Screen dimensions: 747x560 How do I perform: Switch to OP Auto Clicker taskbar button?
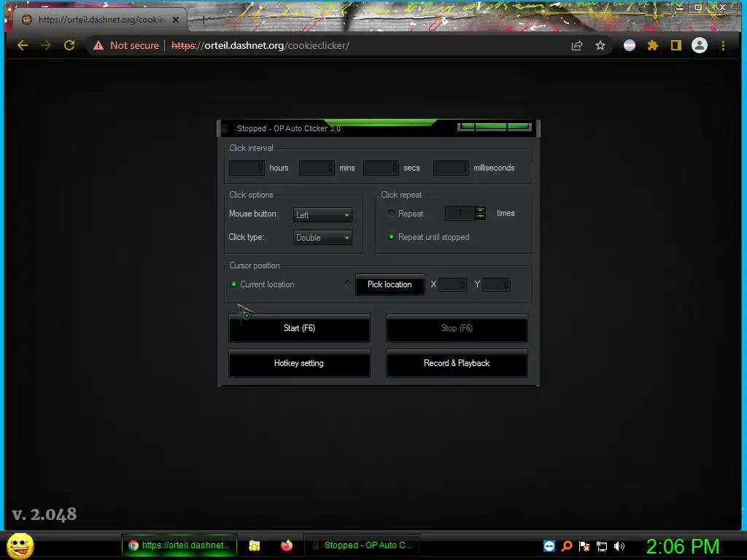(x=362, y=545)
